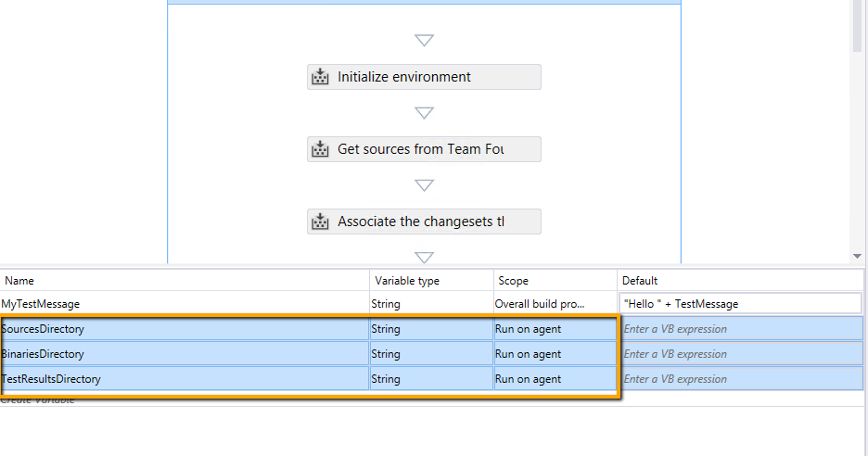This screenshot has width=868, height=456.
Task: Edit the MyTestMessage default expression field
Action: [x=740, y=304]
